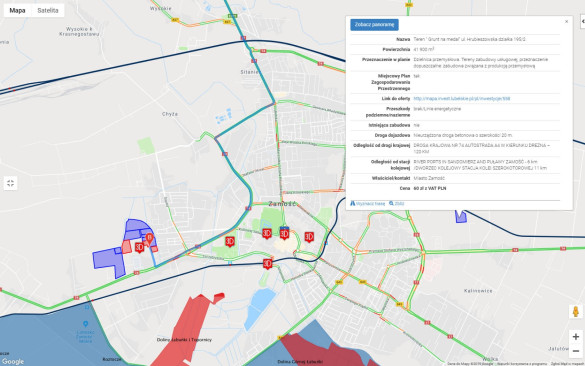Image resolution: width=585 pixels, height=366 pixels.
Task: Open the 'Zgłoś błąd w mapach' footer link
Action: tap(566, 363)
